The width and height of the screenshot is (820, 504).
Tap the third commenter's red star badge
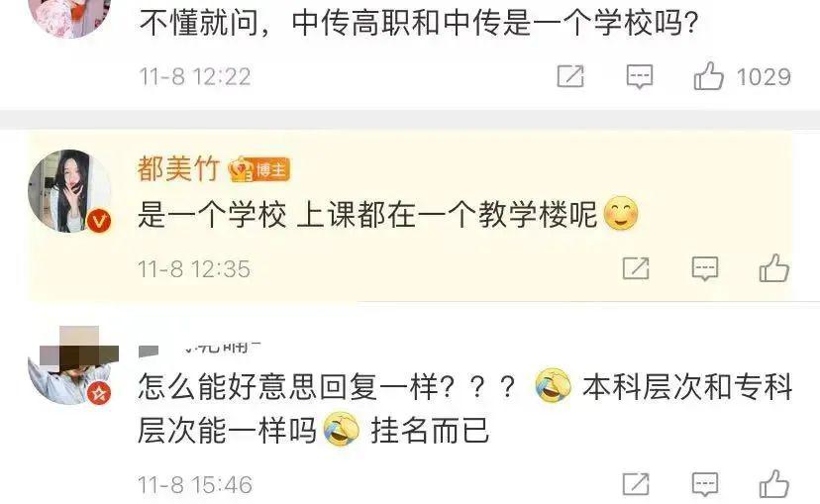[x=99, y=394]
